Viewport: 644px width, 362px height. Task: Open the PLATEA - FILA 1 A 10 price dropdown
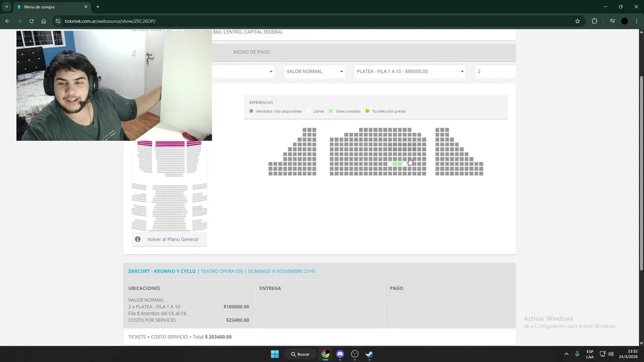[x=410, y=71]
